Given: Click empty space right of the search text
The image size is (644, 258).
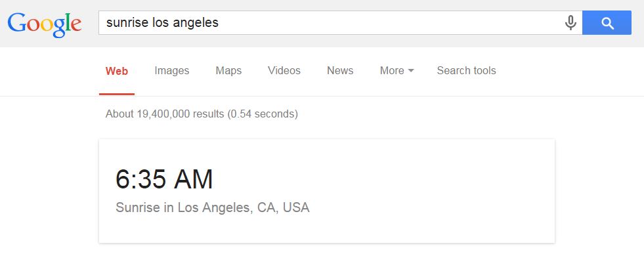Looking at the screenshot, I should [x=390, y=22].
